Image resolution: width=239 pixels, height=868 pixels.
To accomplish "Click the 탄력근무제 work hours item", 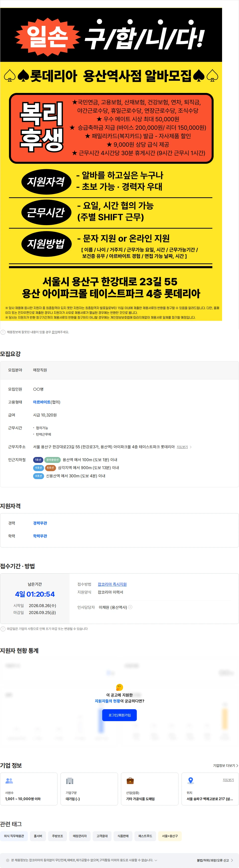I will (x=44, y=434).
